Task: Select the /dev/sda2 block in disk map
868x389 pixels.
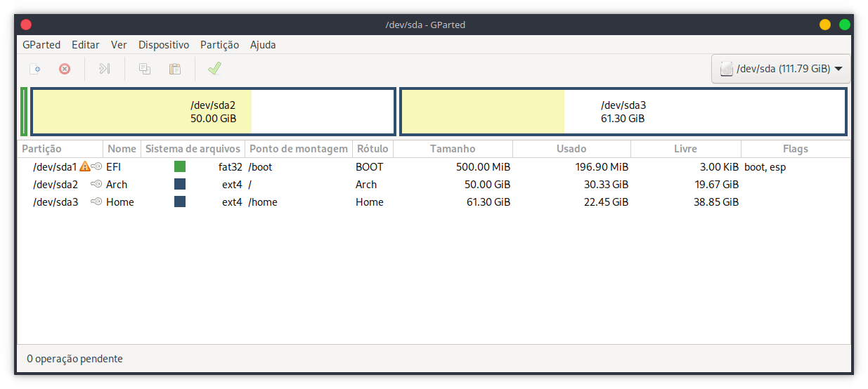Action: [213, 112]
